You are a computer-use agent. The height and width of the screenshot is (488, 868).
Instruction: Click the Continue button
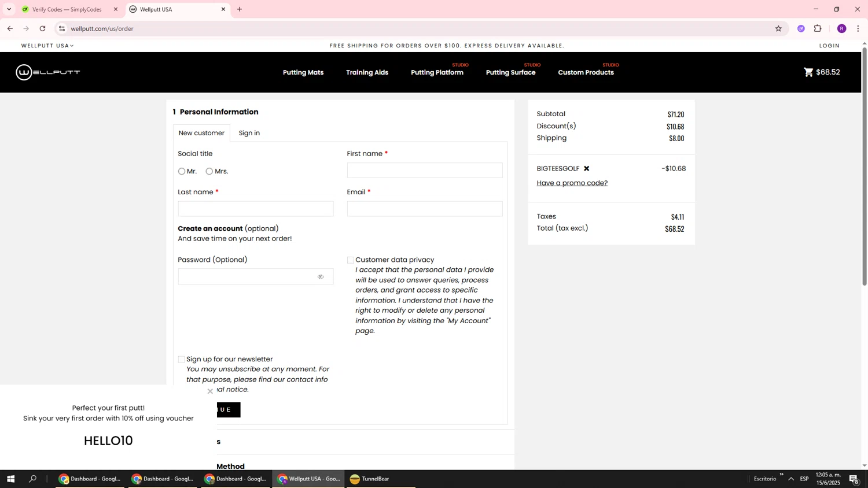(228, 410)
